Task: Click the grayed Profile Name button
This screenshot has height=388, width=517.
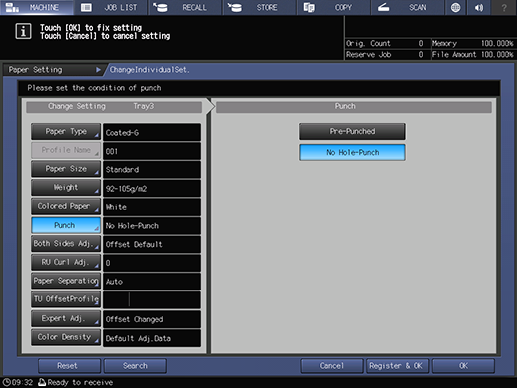Action: pyautogui.click(x=66, y=150)
